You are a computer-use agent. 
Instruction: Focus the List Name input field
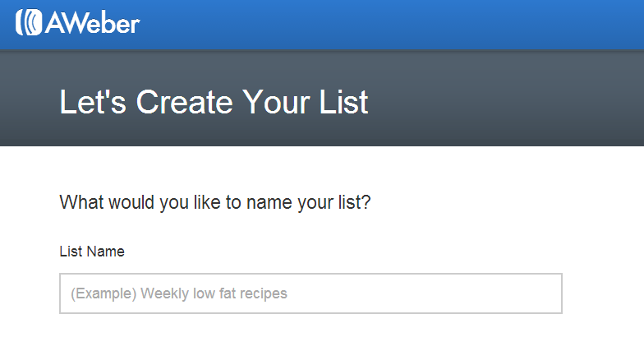coord(310,293)
